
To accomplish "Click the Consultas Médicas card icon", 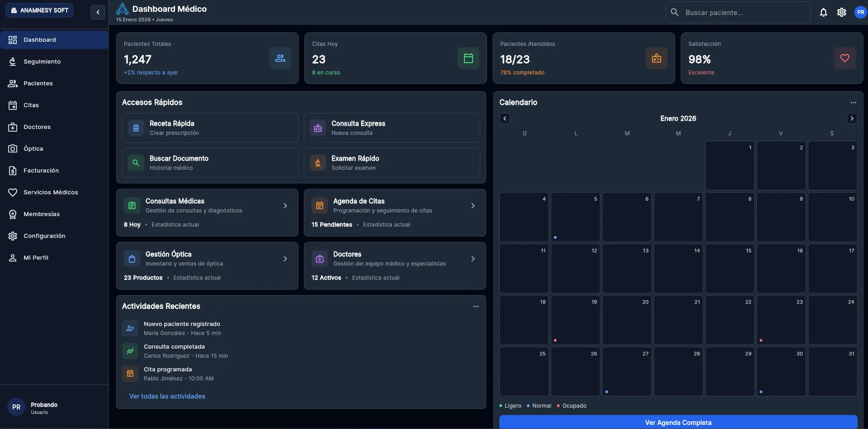I will 132,206.
